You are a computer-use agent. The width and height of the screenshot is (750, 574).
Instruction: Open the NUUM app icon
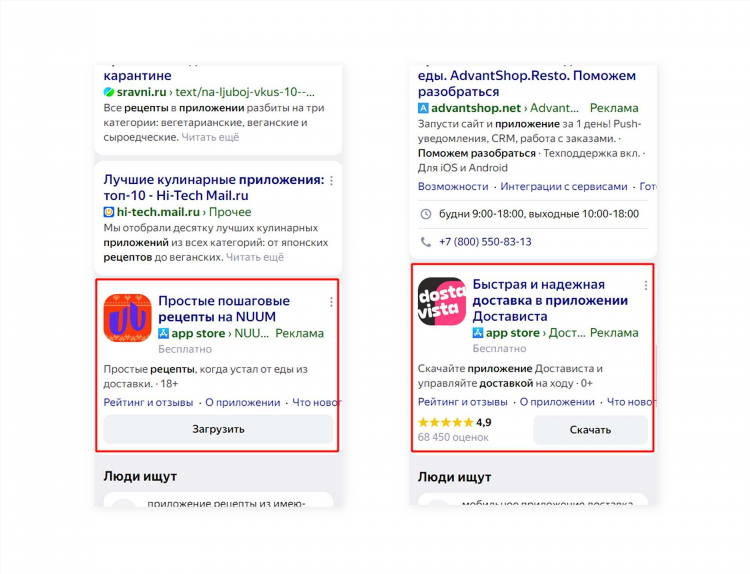pyautogui.click(x=127, y=318)
